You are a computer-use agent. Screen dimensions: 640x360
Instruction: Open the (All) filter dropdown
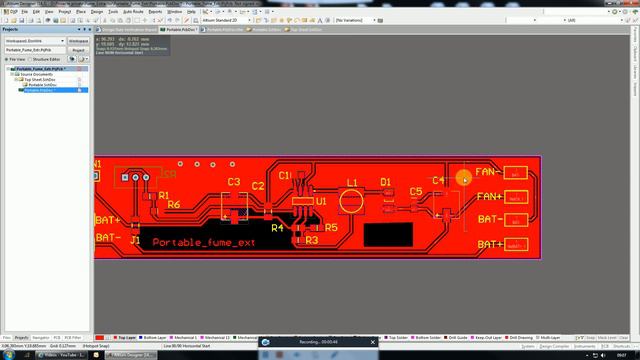click(x=621, y=20)
